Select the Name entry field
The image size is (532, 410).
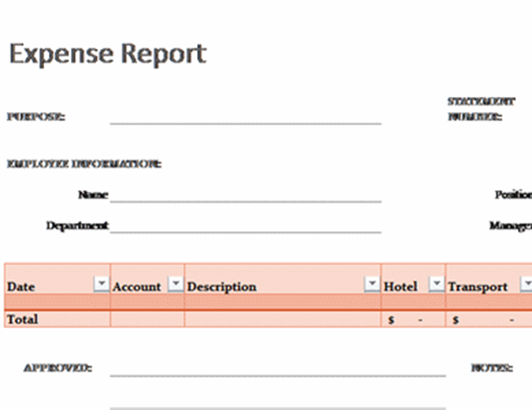(x=245, y=195)
